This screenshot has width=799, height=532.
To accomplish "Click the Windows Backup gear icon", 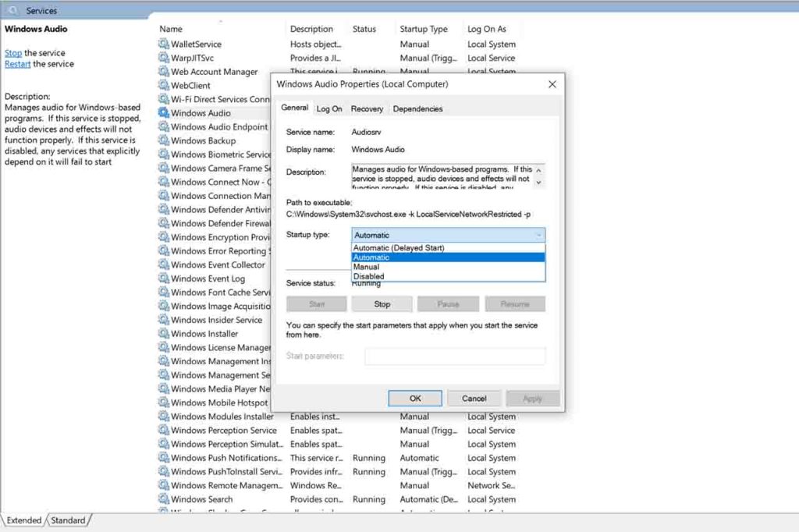I will [164, 140].
